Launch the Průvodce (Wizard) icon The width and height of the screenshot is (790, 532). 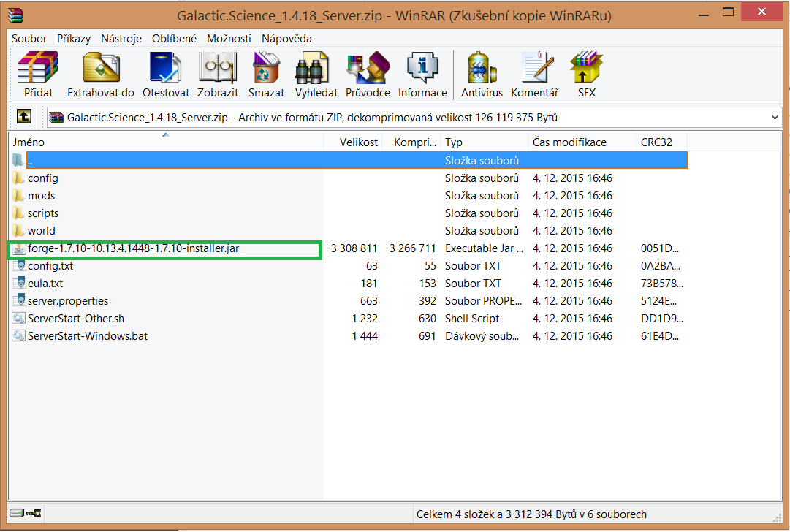click(x=368, y=73)
